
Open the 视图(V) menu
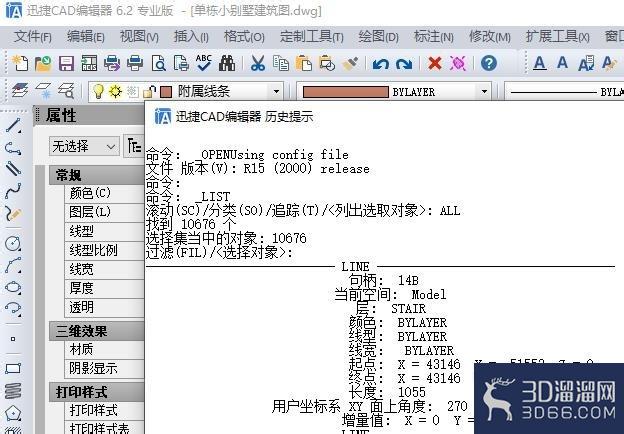139,37
